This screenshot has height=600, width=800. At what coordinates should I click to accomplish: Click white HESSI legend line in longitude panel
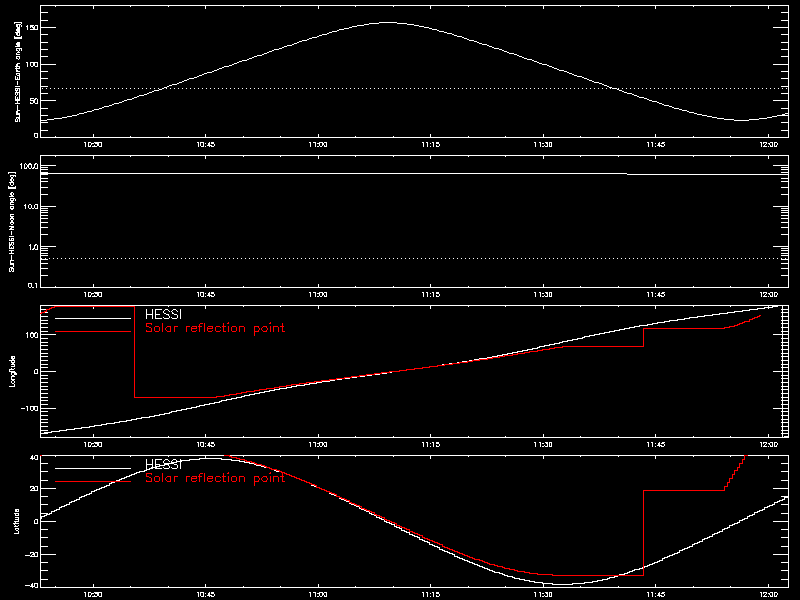click(93, 318)
